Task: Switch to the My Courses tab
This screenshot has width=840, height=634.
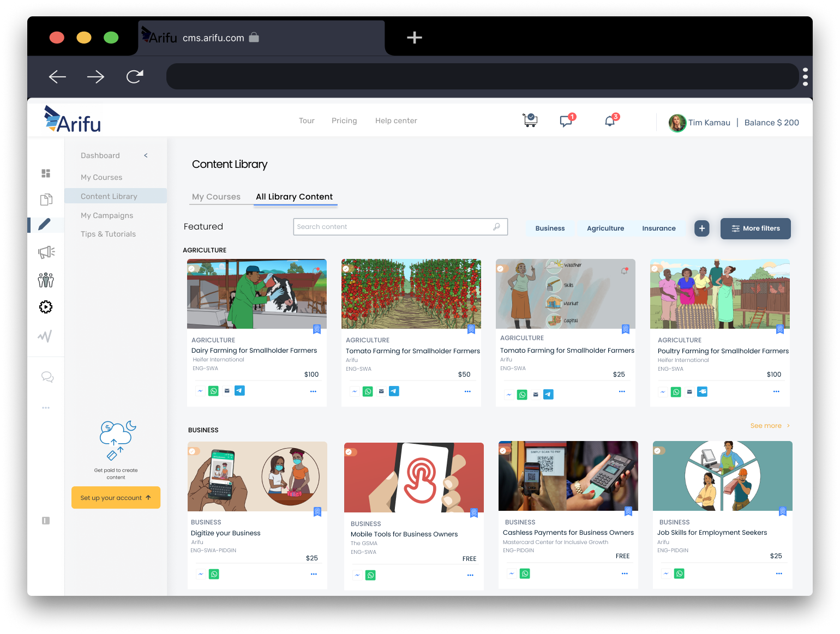Action: coord(216,197)
